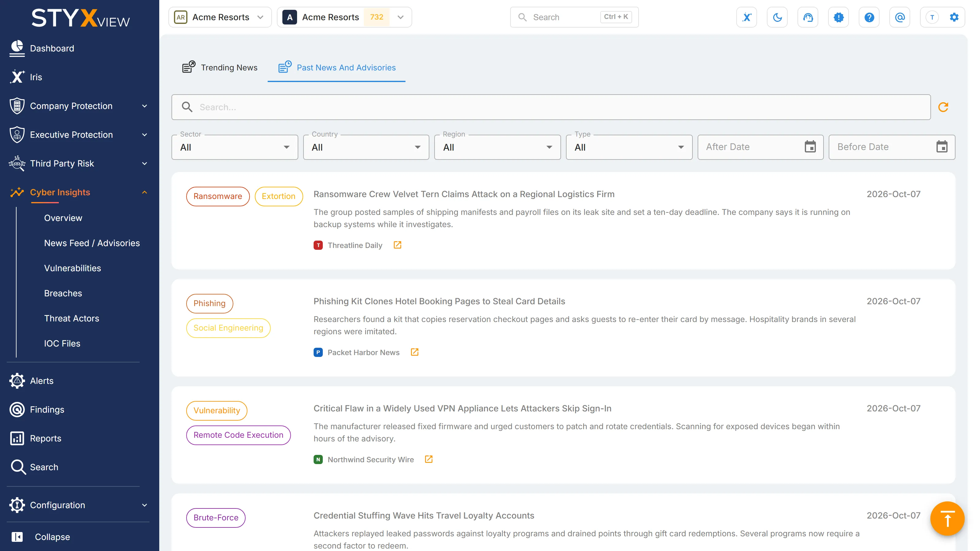The height and width of the screenshot is (551, 980).
Task: Open the Region filter dropdown
Action: [498, 147]
